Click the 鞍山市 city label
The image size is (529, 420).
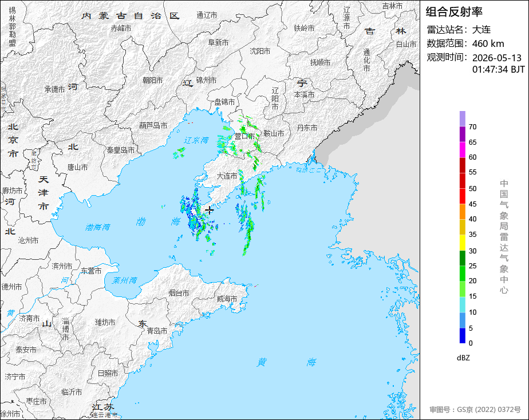tap(274, 133)
